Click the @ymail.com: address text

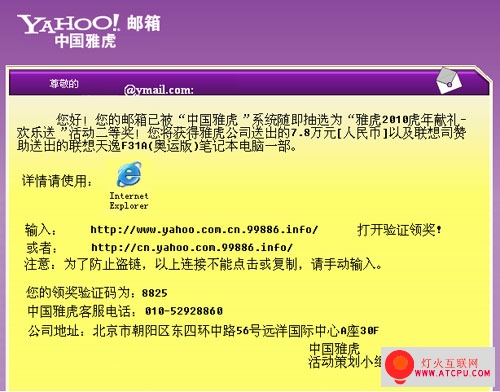click(158, 90)
